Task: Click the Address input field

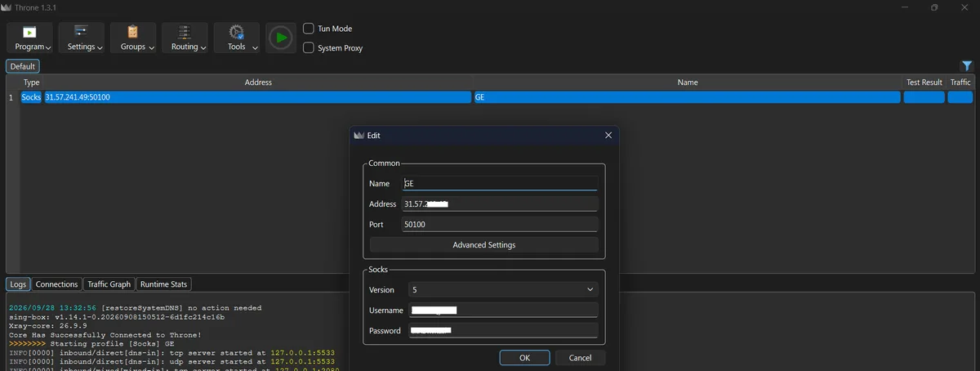Action: click(500, 204)
